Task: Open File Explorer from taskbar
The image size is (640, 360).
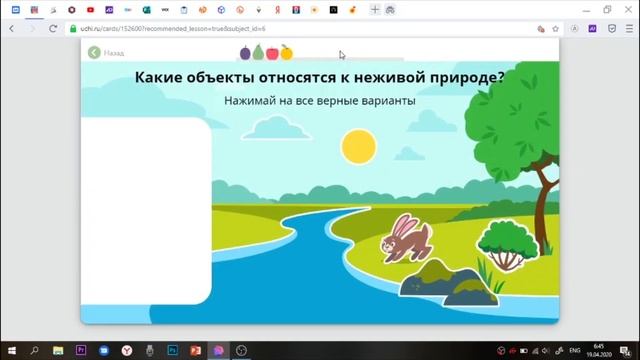Action: 58,351
